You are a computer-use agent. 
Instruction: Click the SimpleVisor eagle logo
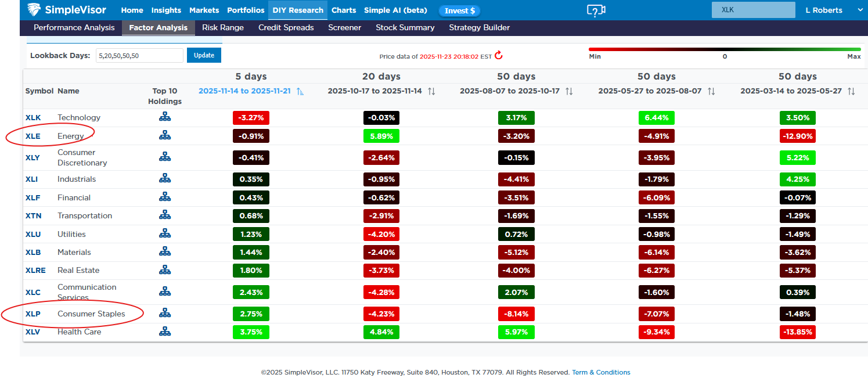pyautogui.click(x=35, y=10)
